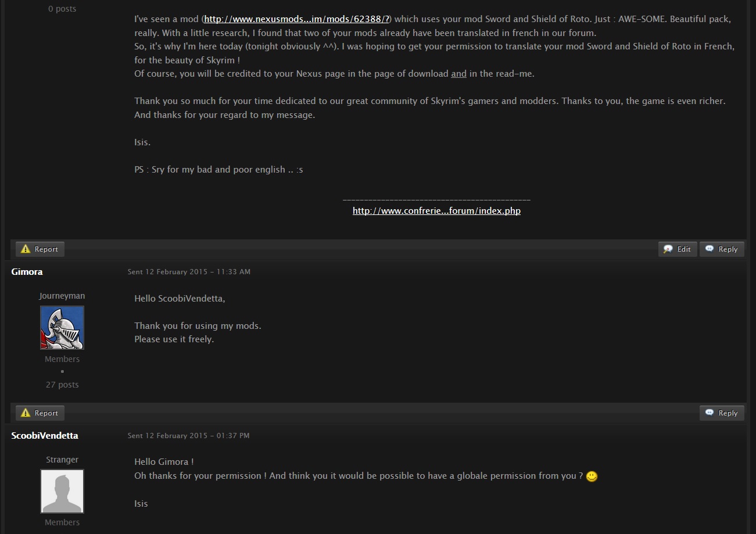Image resolution: width=756 pixels, height=534 pixels.
Task: Click warning icon in first Report button
Action: click(25, 249)
